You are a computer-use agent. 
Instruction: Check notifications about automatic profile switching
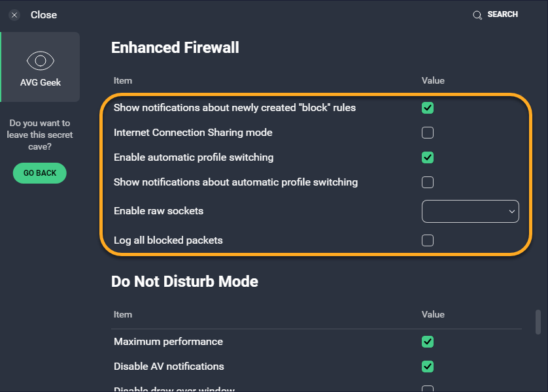pos(428,182)
